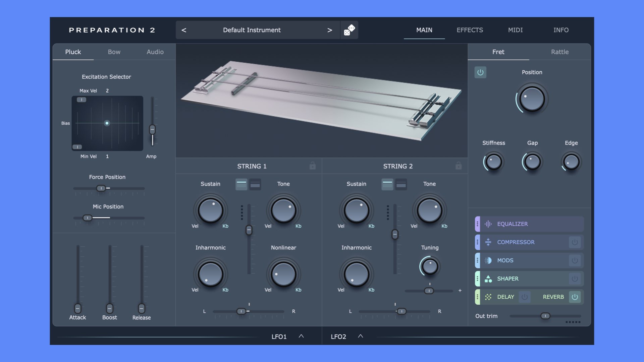Viewport: 644px width, 362px height.
Task: Click the EQUALIZER effect label
Action: (512, 224)
